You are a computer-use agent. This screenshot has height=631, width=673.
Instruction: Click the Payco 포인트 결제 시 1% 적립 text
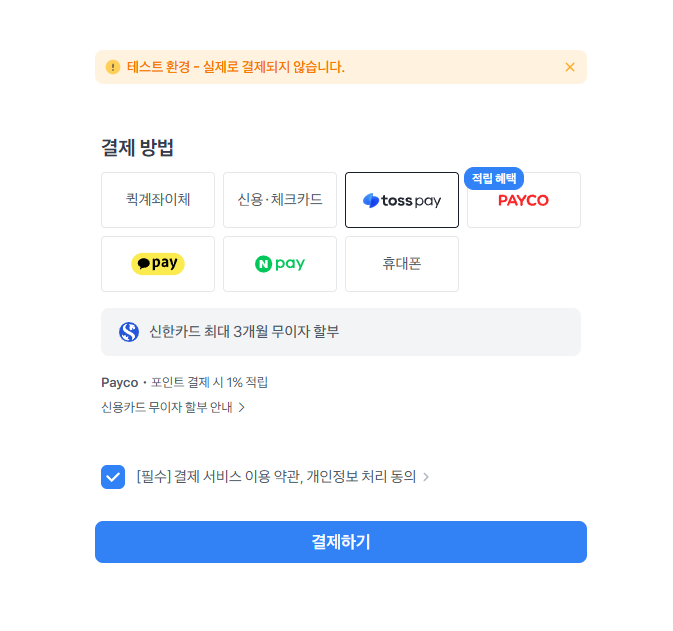tap(185, 382)
